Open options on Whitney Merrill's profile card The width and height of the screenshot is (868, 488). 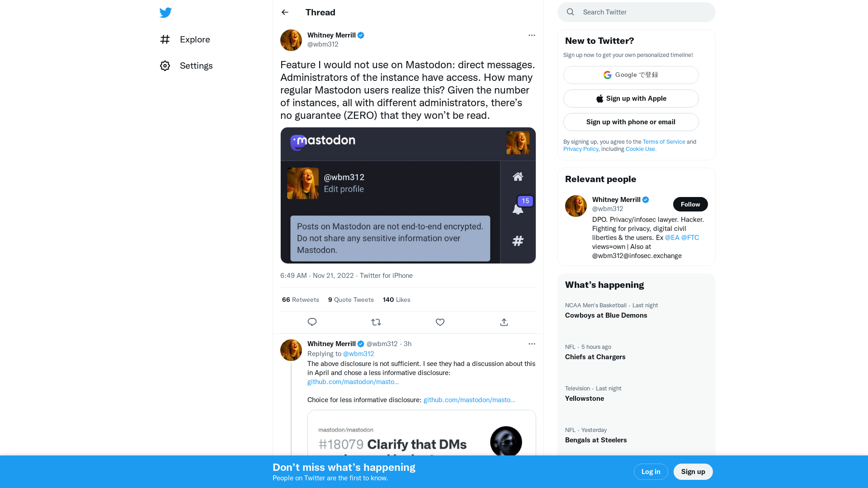pyautogui.click(x=532, y=35)
